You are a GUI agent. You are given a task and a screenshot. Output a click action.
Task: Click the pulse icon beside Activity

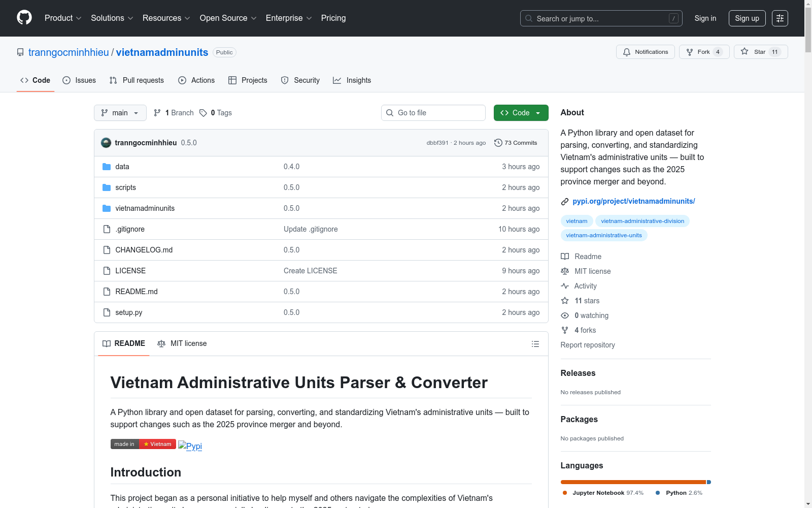tap(565, 286)
